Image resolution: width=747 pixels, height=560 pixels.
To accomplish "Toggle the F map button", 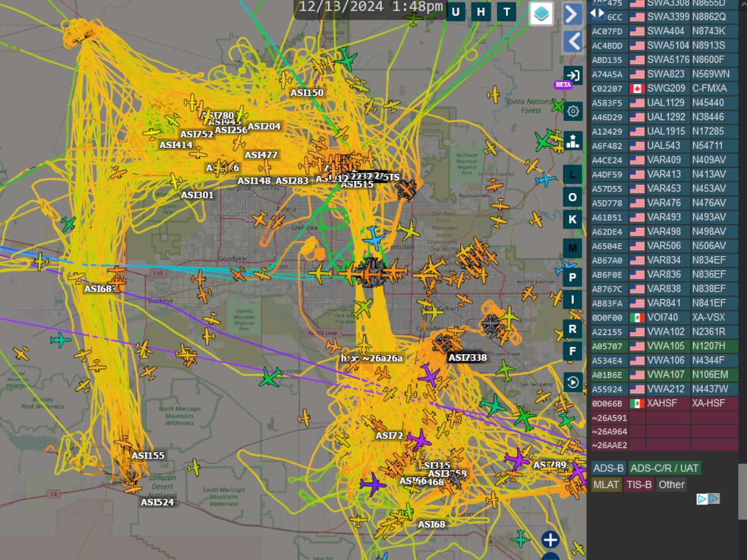I will point(573,351).
